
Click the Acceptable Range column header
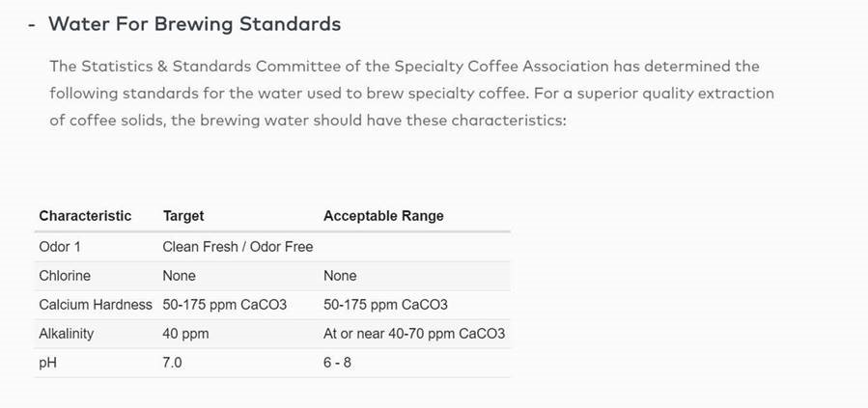(x=383, y=216)
